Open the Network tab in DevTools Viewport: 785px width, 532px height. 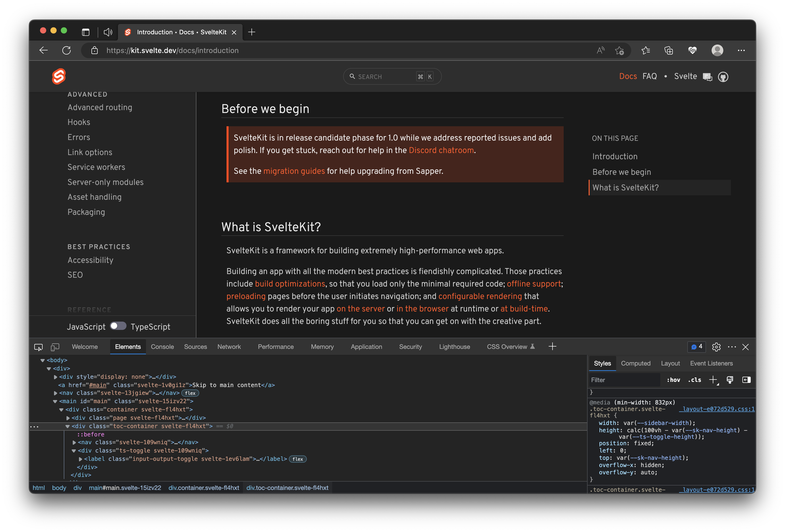click(x=229, y=347)
